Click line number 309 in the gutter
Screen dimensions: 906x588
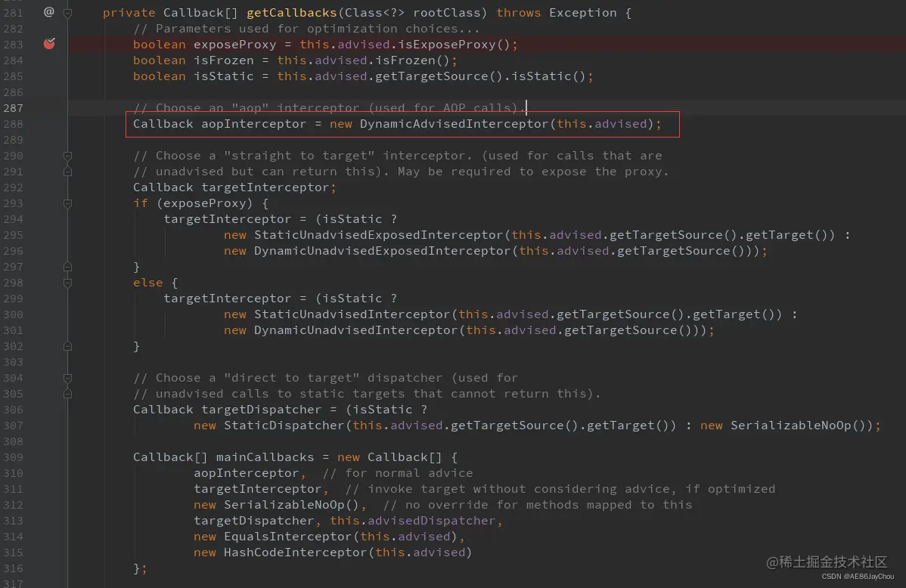13,457
